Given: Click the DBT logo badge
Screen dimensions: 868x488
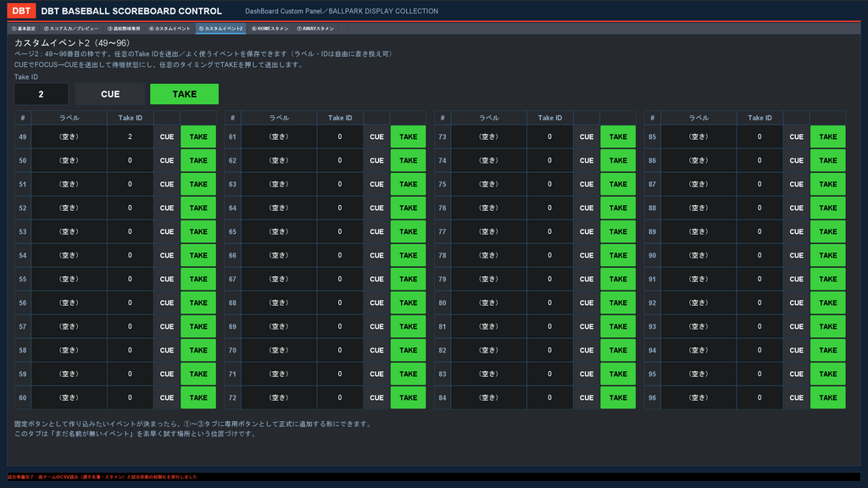Looking at the screenshot, I should (x=21, y=10).
